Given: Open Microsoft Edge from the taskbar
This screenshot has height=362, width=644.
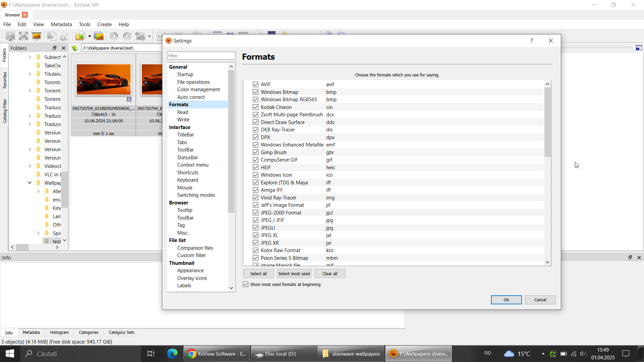Looking at the screenshot, I should 172,354.
